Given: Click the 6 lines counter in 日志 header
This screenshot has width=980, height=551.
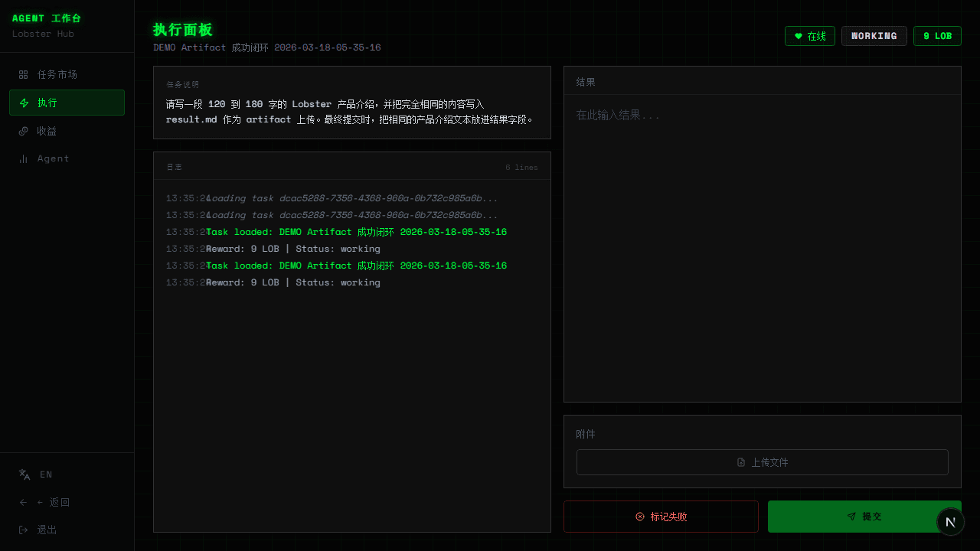Looking at the screenshot, I should (521, 167).
